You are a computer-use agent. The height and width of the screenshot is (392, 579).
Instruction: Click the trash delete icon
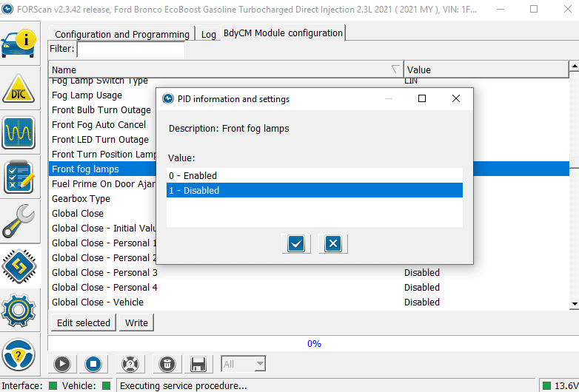click(167, 364)
